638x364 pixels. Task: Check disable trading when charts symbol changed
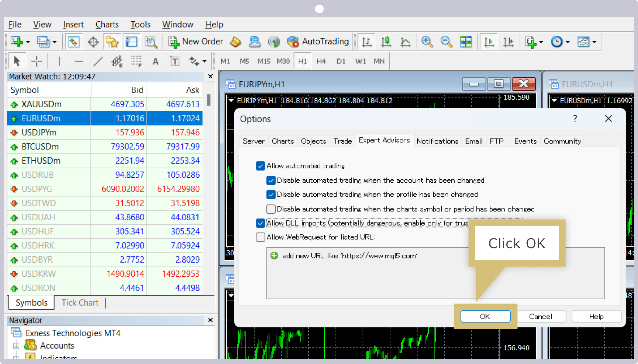pyautogui.click(x=271, y=209)
